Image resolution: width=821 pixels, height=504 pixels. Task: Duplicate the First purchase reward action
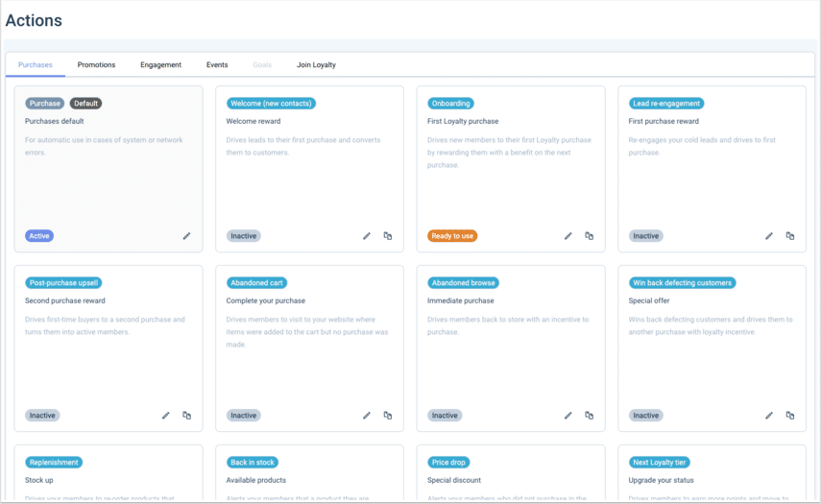(x=790, y=236)
